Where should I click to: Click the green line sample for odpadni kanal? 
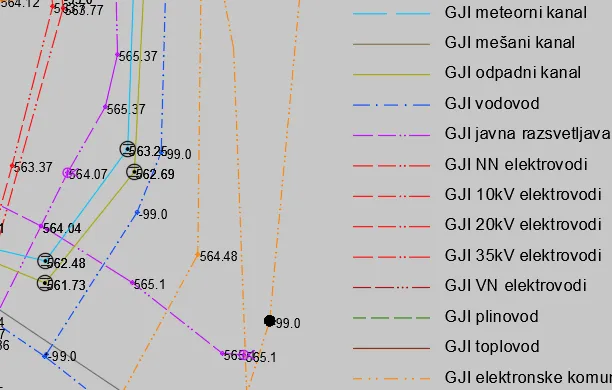[x=391, y=74]
